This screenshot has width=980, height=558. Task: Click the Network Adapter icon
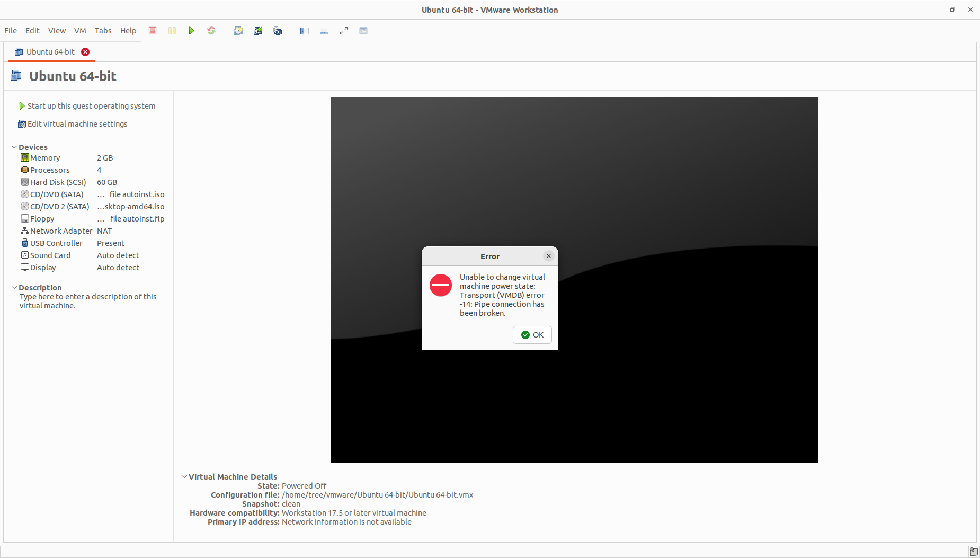pyautogui.click(x=24, y=231)
